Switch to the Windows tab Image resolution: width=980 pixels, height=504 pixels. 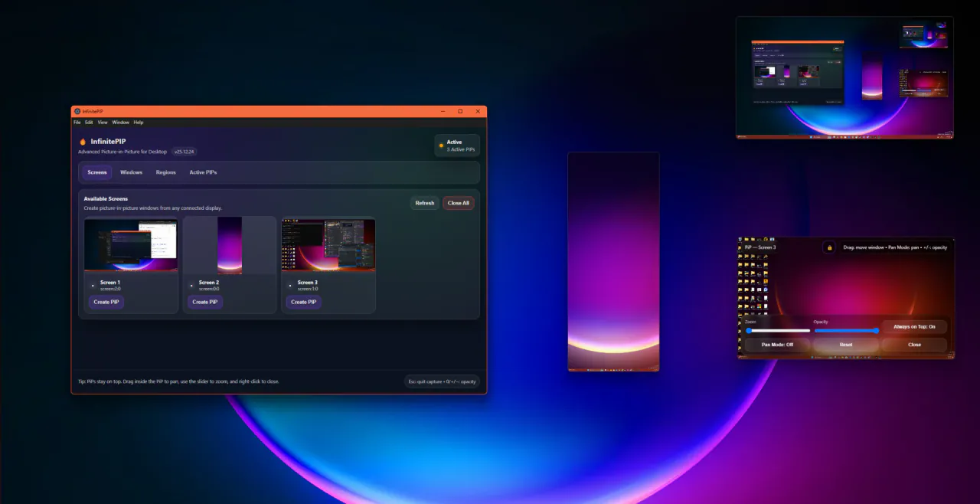pos(132,172)
